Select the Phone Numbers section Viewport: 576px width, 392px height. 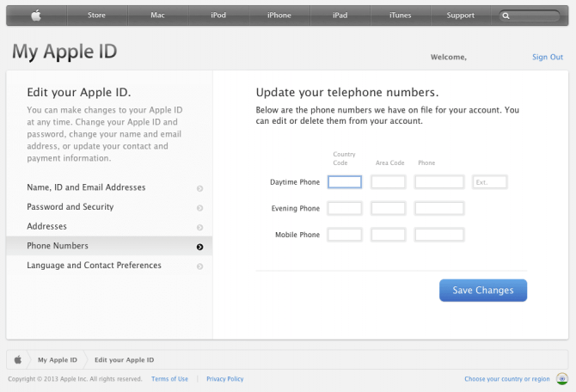point(109,246)
